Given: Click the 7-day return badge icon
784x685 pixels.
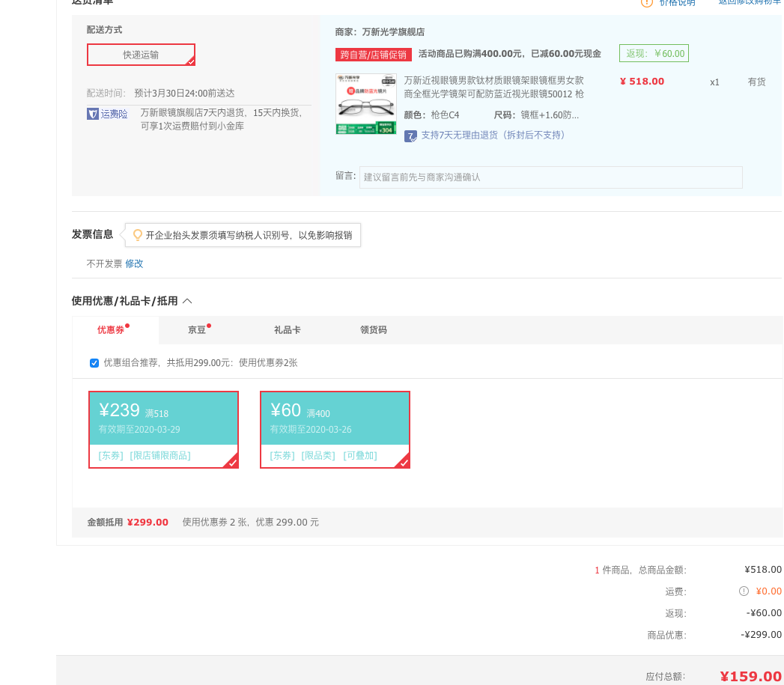Looking at the screenshot, I should coord(410,136).
